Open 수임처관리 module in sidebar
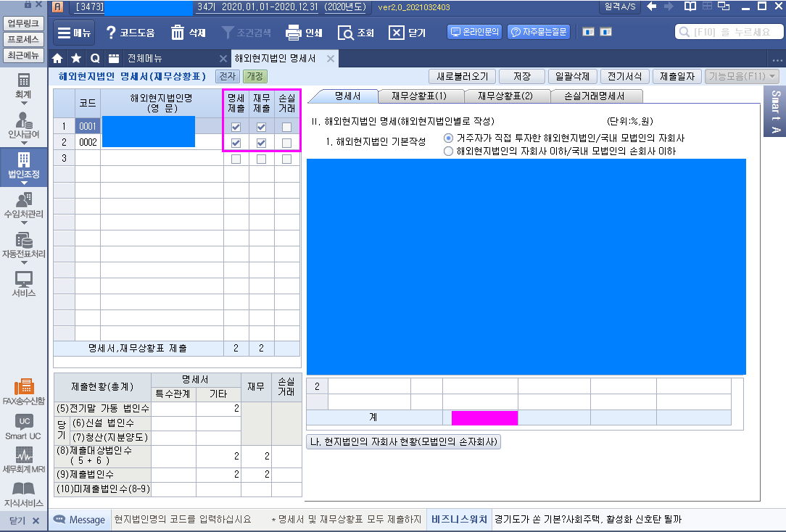This screenshot has height=532, width=786. 23,206
